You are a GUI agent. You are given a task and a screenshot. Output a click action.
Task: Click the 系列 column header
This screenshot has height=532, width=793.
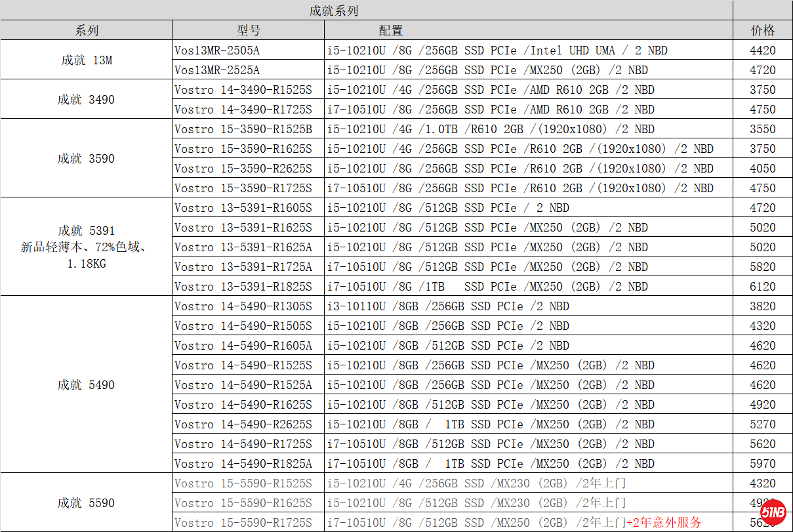click(86, 30)
